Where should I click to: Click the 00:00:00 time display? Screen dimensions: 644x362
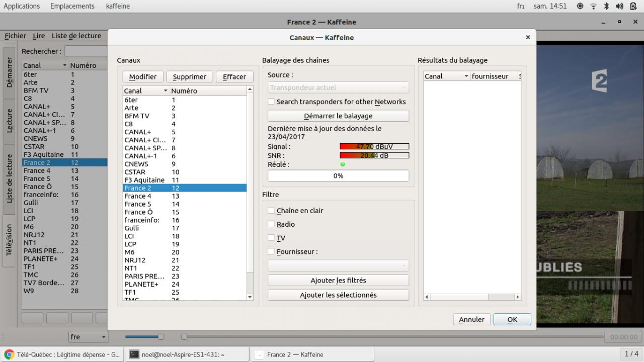click(x=623, y=337)
